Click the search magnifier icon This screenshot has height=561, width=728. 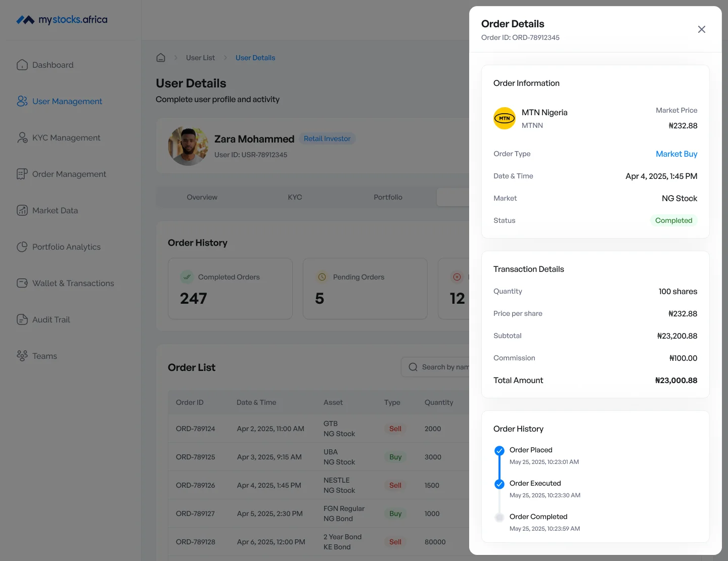413,367
